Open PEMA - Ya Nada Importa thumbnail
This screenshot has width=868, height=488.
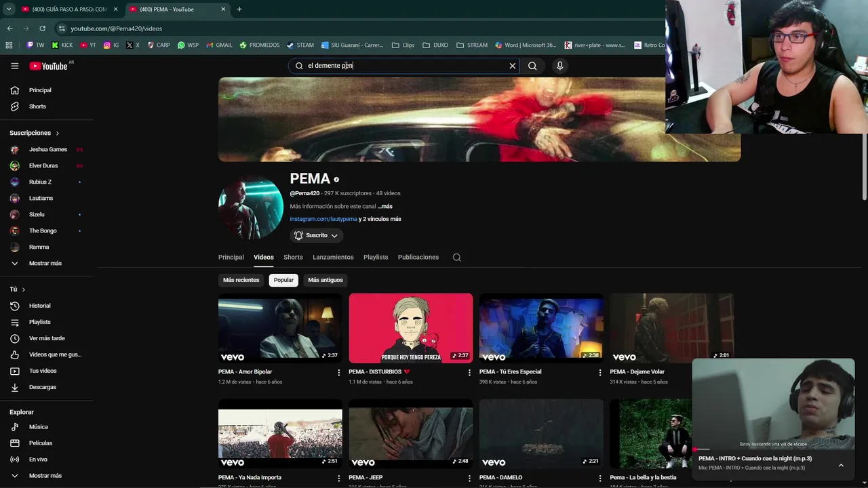click(280, 434)
